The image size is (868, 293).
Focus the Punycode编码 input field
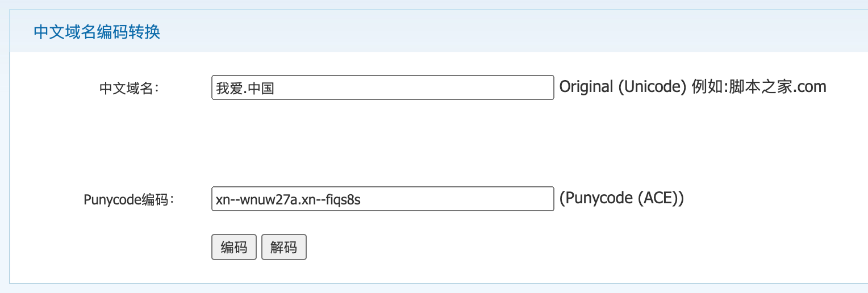point(382,199)
